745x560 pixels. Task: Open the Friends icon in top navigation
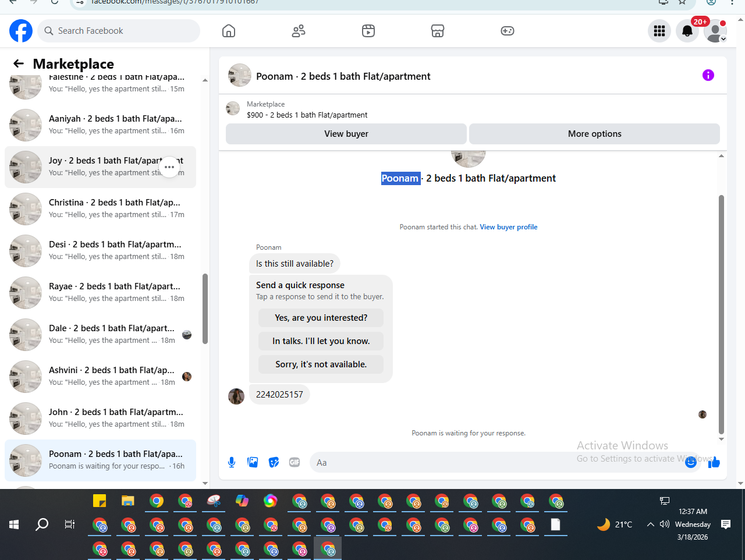(x=299, y=31)
